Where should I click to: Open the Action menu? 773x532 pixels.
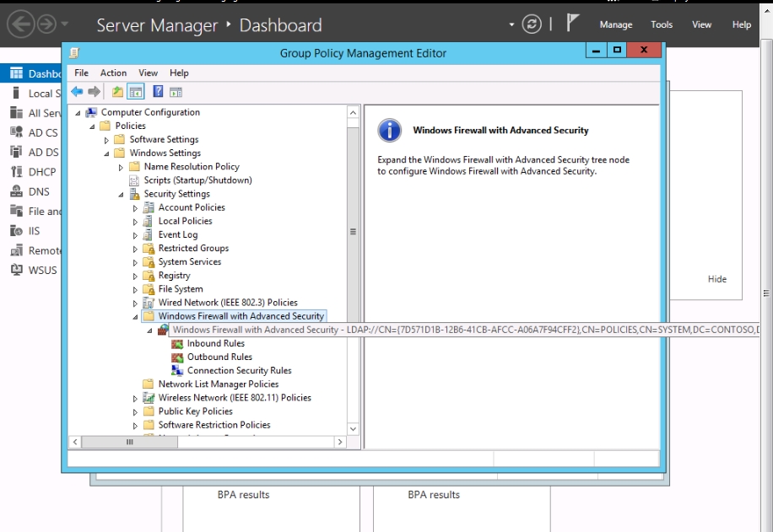[113, 73]
